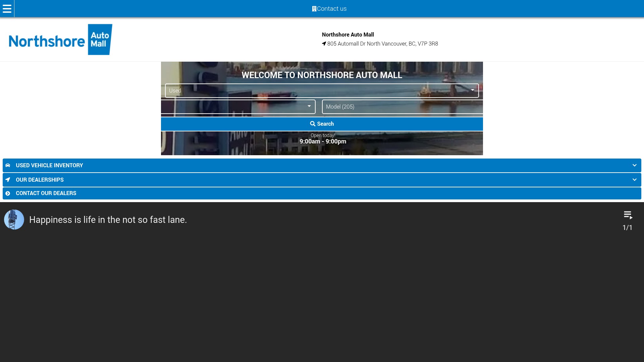This screenshot has width=644, height=362.
Task: Open the video playlist icon
Action: pos(628,215)
